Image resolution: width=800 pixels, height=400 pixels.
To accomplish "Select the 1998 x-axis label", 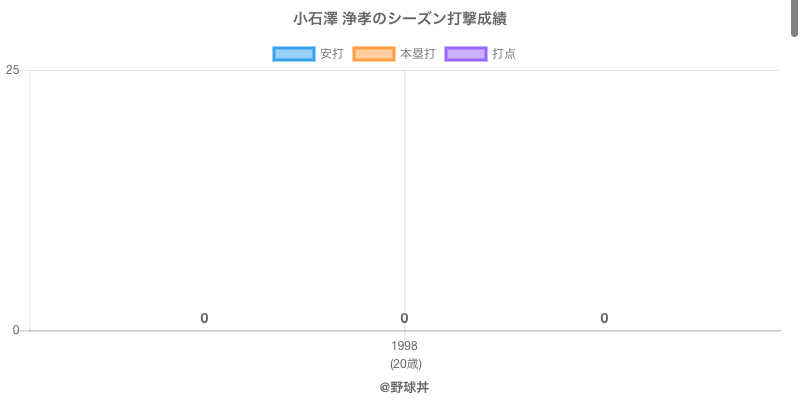I will pyautogui.click(x=405, y=346).
